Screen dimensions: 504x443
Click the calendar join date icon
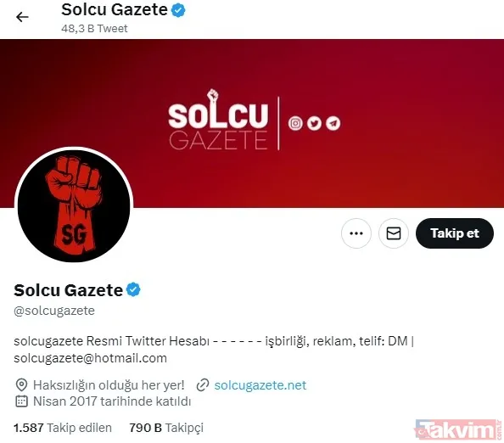(21, 401)
